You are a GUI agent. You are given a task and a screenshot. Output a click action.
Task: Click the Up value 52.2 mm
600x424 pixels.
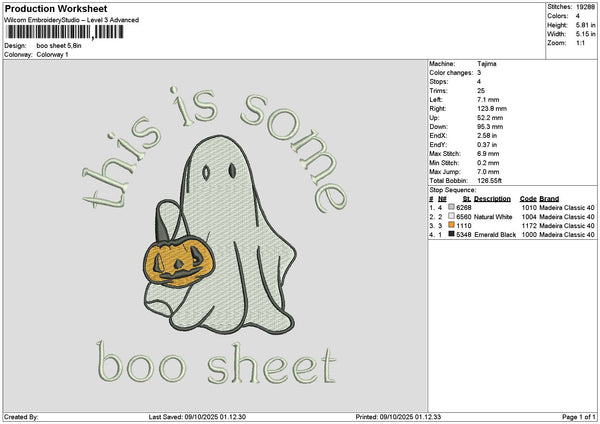pyautogui.click(x=490, y=117)
